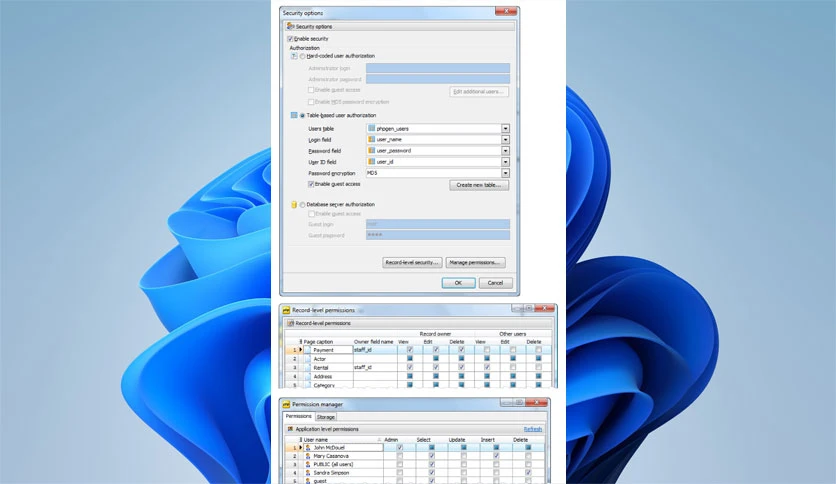Click the page icon of the Rental row

coord(308,368)
